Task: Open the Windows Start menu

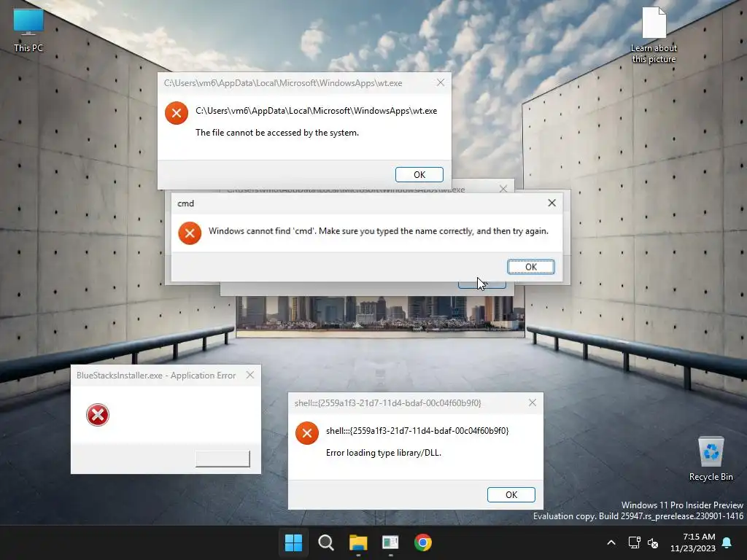Action: 293,542
